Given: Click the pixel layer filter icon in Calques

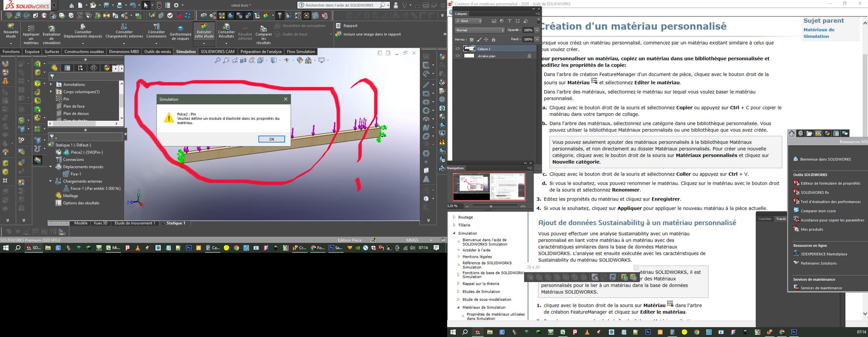Looking at the screenshot, I should click(494, 21).
